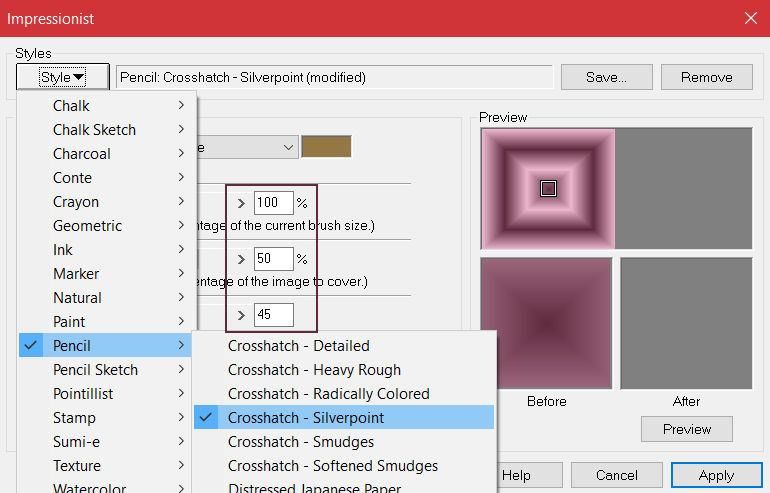Click the Save... style button
The image size is (770, 493).
click(606, 77)
